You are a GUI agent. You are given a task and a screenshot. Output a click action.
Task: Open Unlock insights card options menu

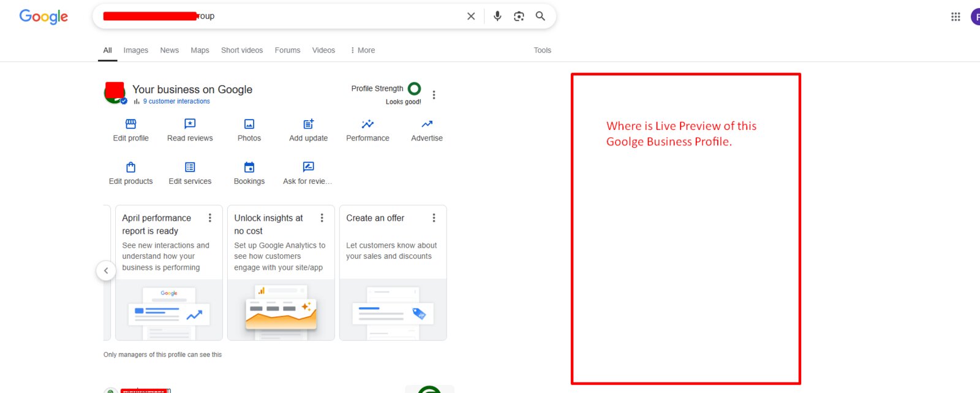pos(322,218)
